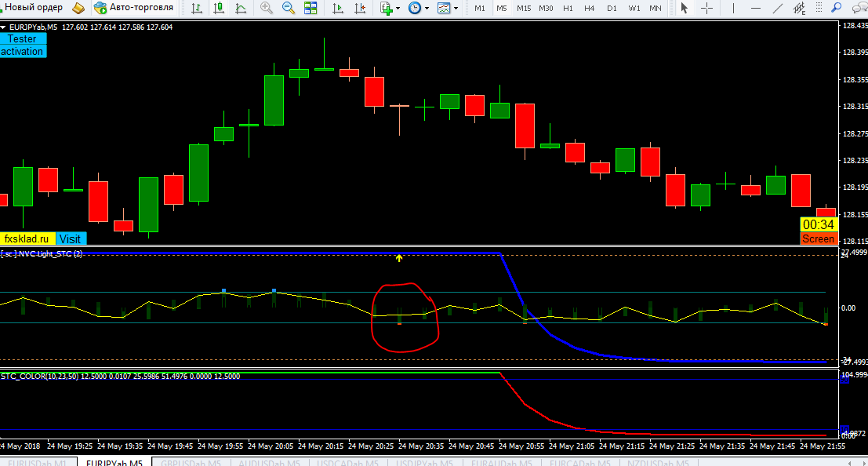Open the chart templates icon

pyautogui.click(x=444, y=8)
